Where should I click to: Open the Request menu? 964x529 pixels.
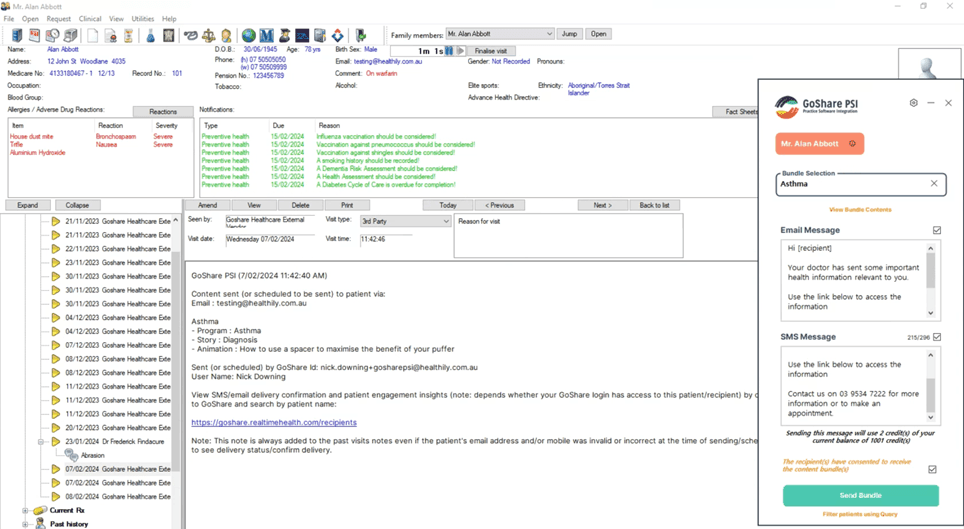pyautogui.click(x=59, y=18)
